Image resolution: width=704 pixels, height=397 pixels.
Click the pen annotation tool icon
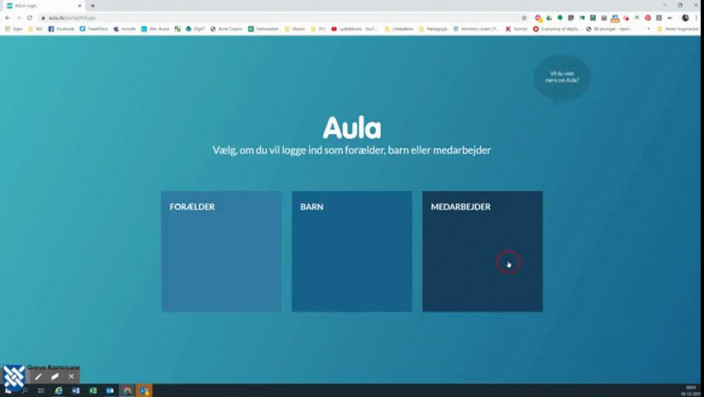click(38, 377)
